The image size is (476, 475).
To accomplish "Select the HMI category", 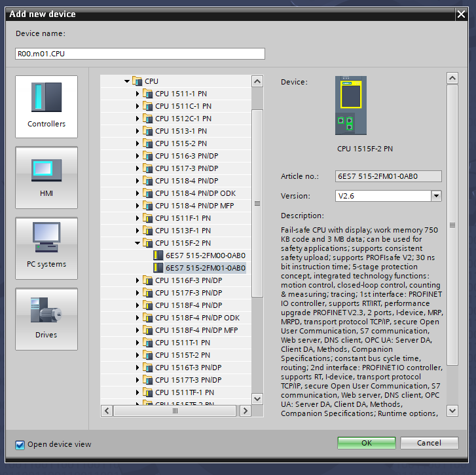I will point(46,178).
